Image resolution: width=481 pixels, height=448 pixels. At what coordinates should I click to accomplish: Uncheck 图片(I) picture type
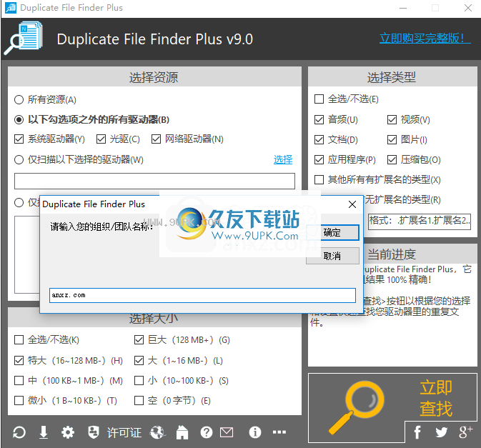[392, 140]
